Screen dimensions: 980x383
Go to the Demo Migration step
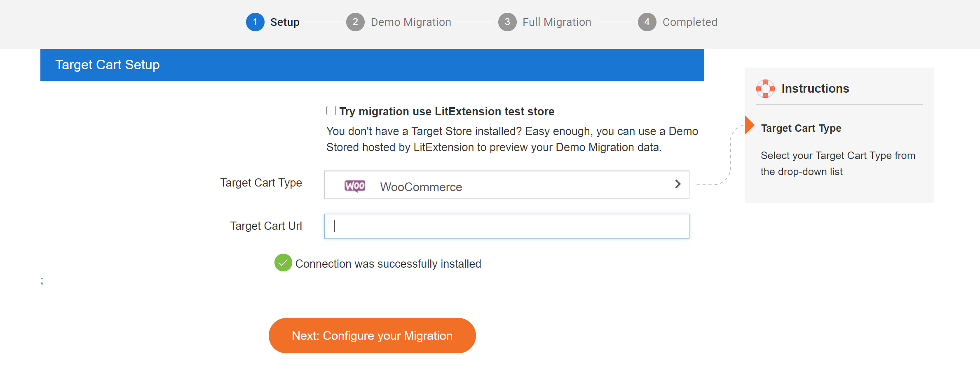coord(411,22)
